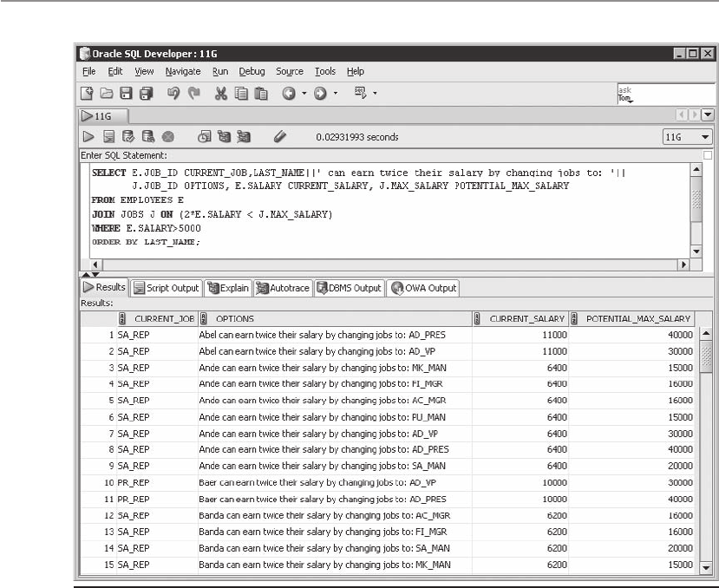Image resolution: width=719 pixels, height=588 pixels.
Task: Navigate forward with the right arrow
Action: 320,93
